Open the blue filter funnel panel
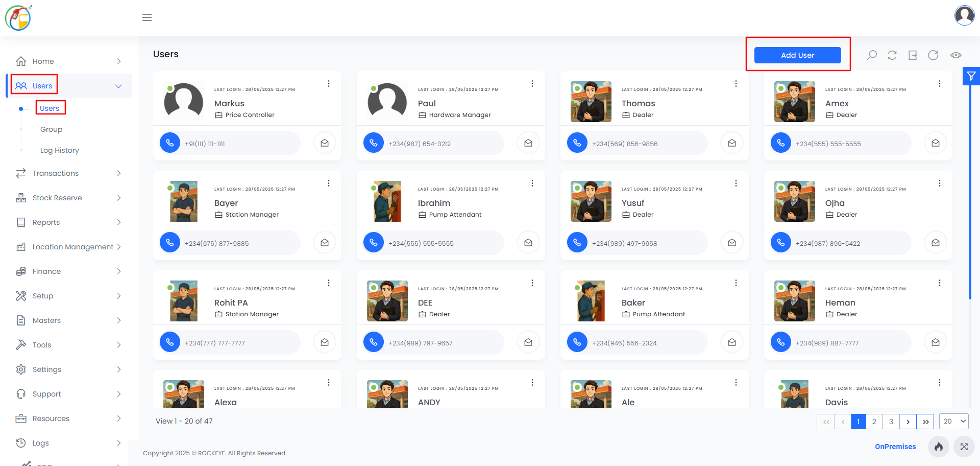This screenshot has height=466, width=980. click(971, 76)
